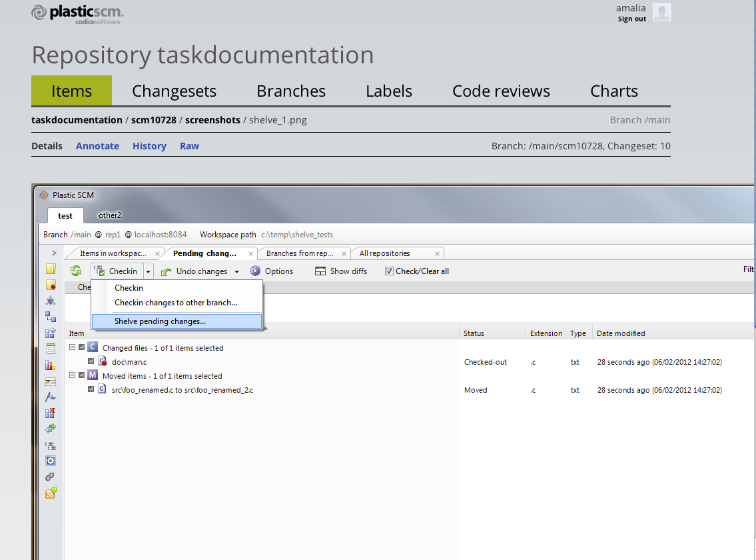Click the blue gear box sidebar icon
The height and width of the screenshot is (560, 756).
click(x=51, y=461)
